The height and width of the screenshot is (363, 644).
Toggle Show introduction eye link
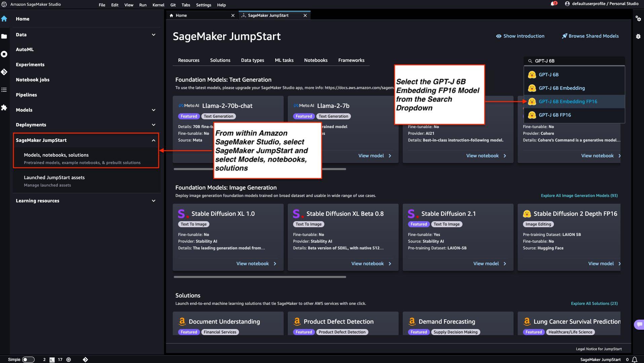point(520,36)
